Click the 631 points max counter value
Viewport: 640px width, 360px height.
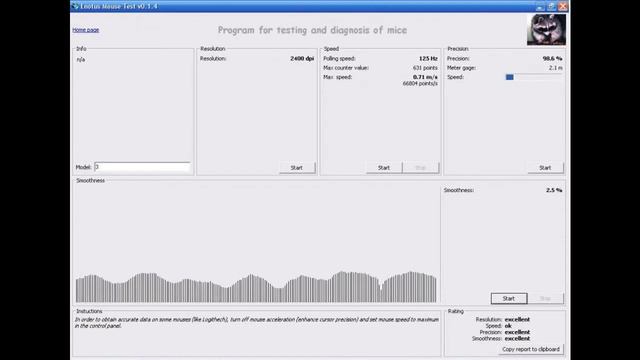pos(425,68)
